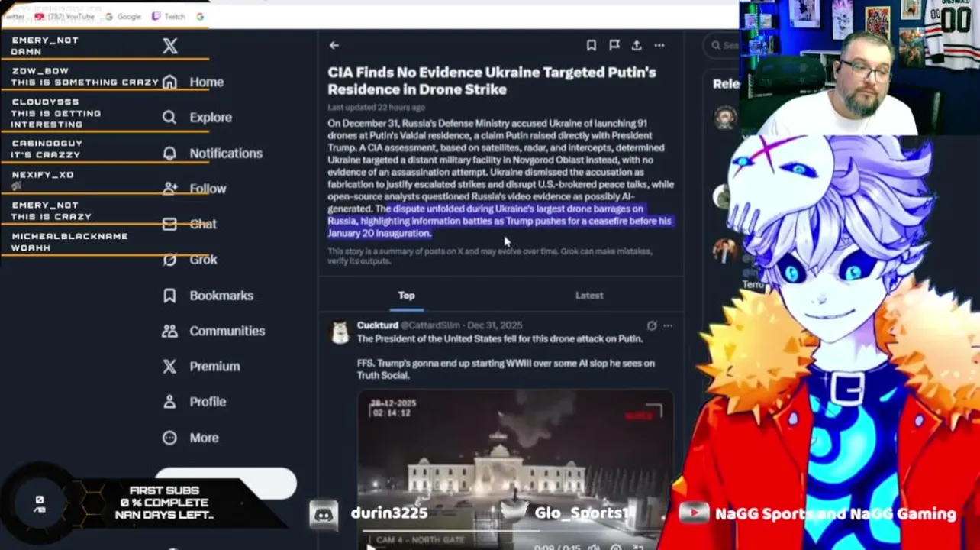Open Cuckturd's profile avatar

pos(340,332)
